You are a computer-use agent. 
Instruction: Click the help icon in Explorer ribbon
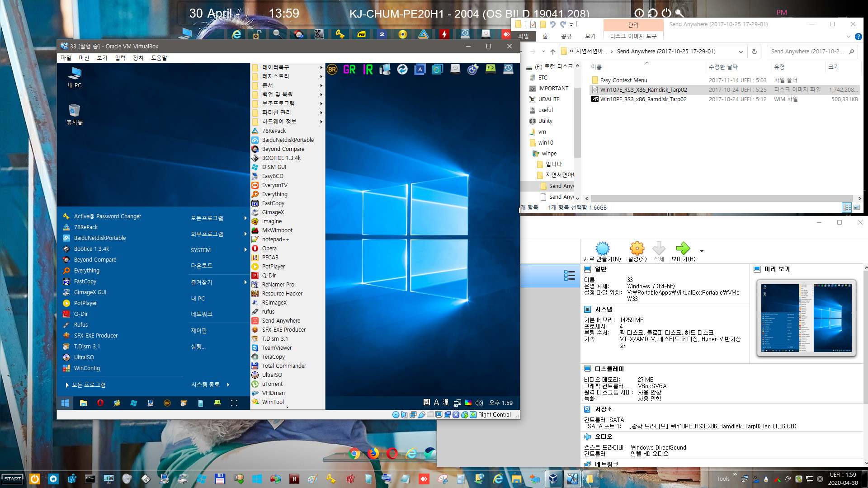(x=858, y=37)
